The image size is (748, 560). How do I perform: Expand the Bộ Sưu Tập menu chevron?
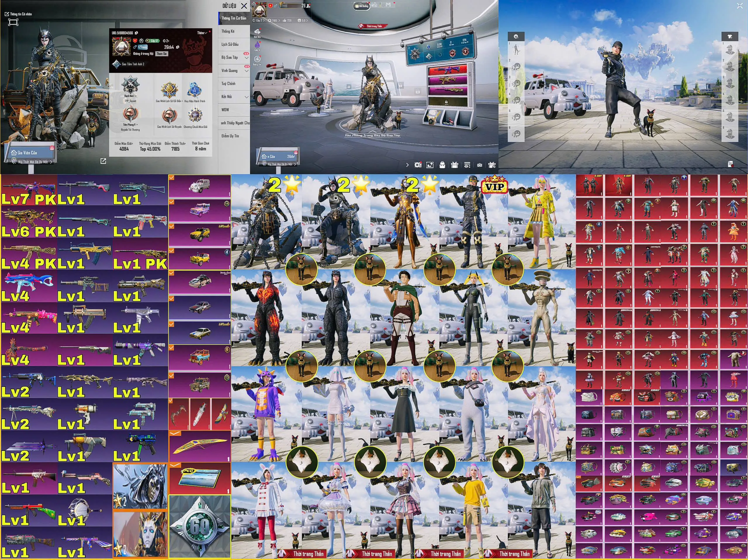pos(247,58)
